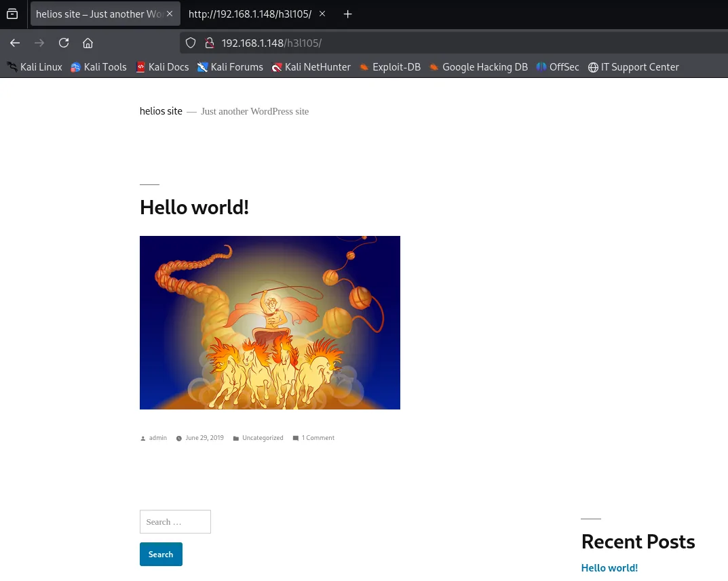
Task: Click the Search text field
Action: 175,521
